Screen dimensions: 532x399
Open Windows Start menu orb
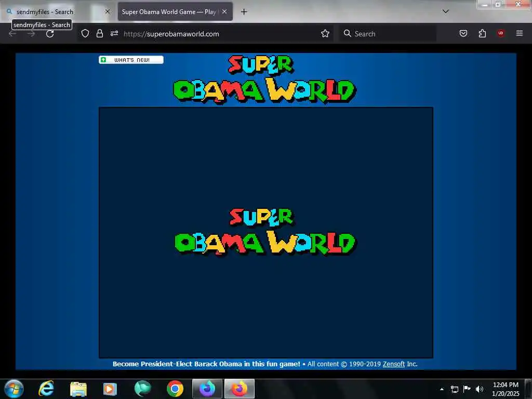[14, 389]
